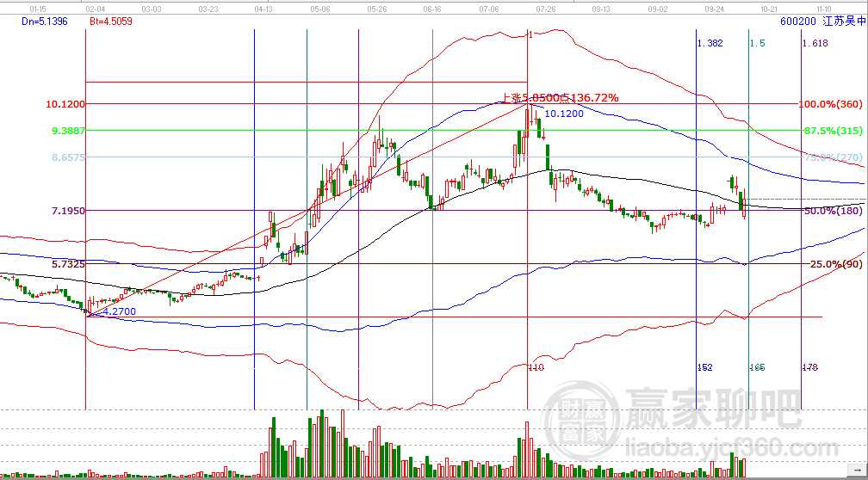Click the 1.618 Fibonacci time label
Screen dimensions: 868x480
point(815,43)
